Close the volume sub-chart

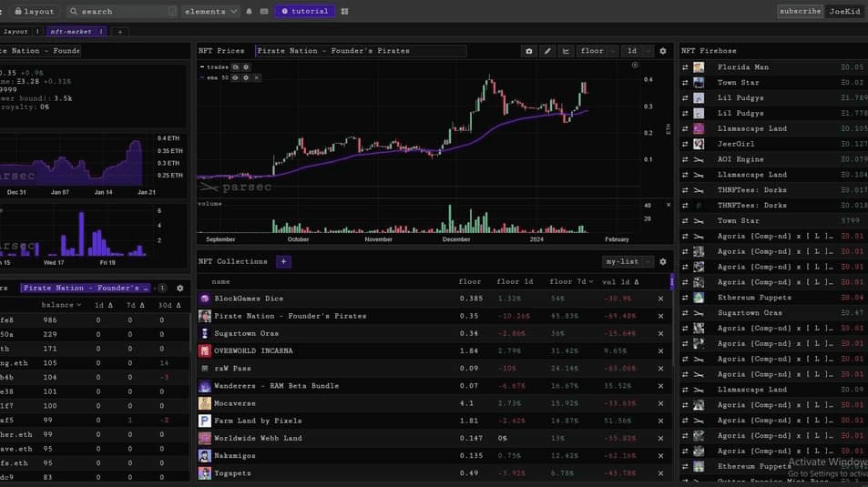[x=669, y=205]
